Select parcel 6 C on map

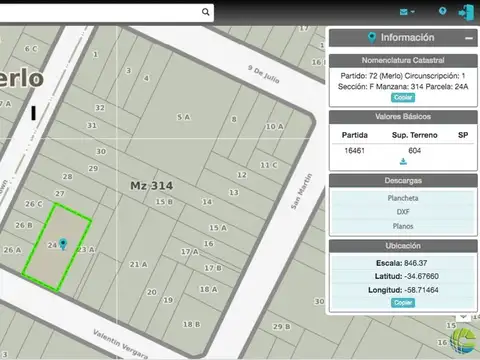click(31, 49)
